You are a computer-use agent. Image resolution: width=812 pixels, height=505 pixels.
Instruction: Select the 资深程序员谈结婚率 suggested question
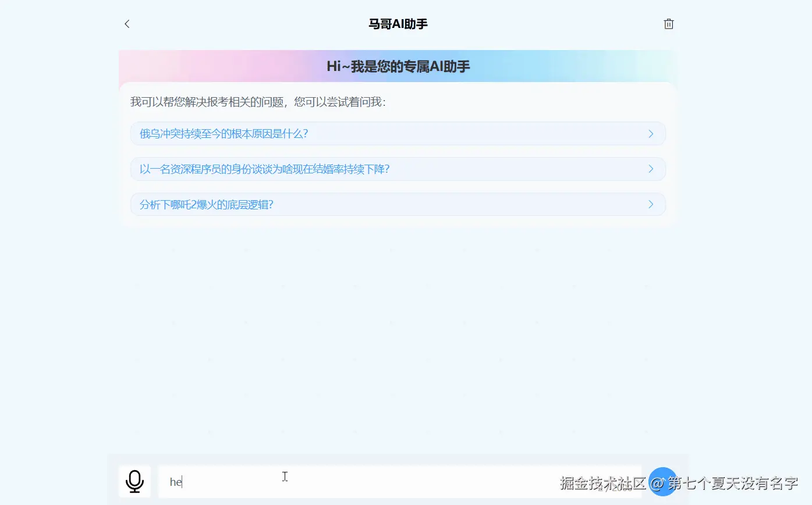point(349,169)
